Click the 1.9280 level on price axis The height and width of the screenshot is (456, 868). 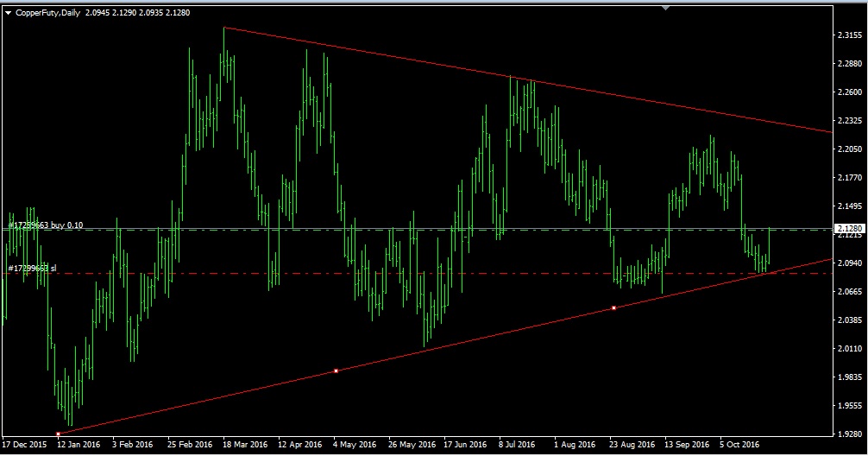849,434
